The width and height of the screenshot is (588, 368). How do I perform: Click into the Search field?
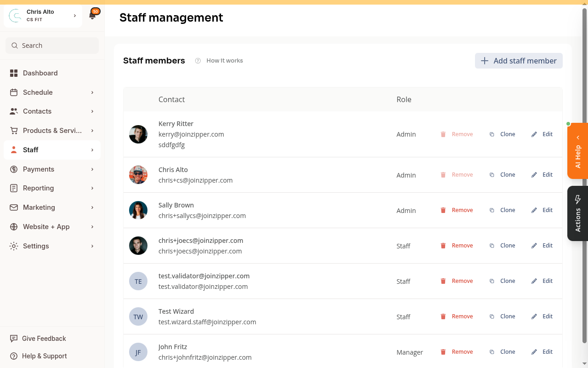click(x=52, y=46)
